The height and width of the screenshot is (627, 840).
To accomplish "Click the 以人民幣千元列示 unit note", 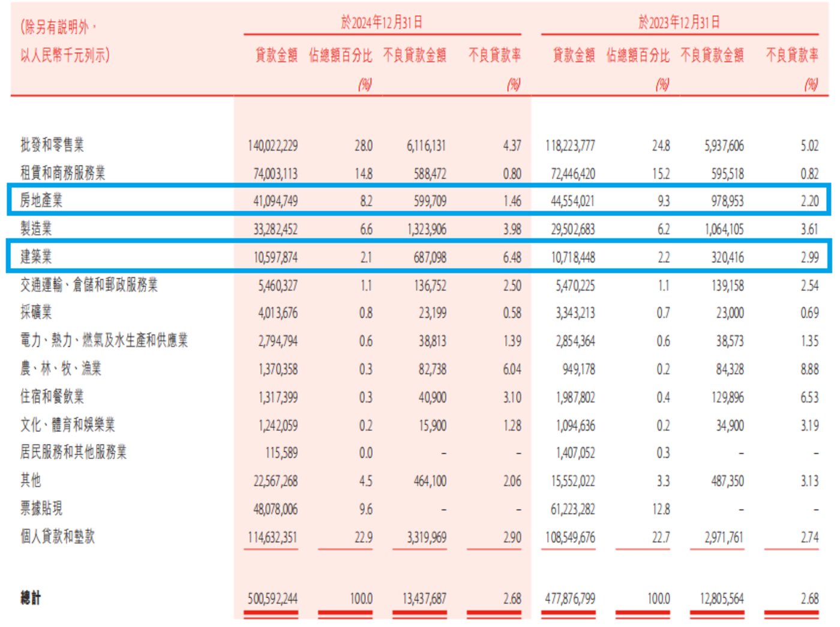I will pos(65,55).
